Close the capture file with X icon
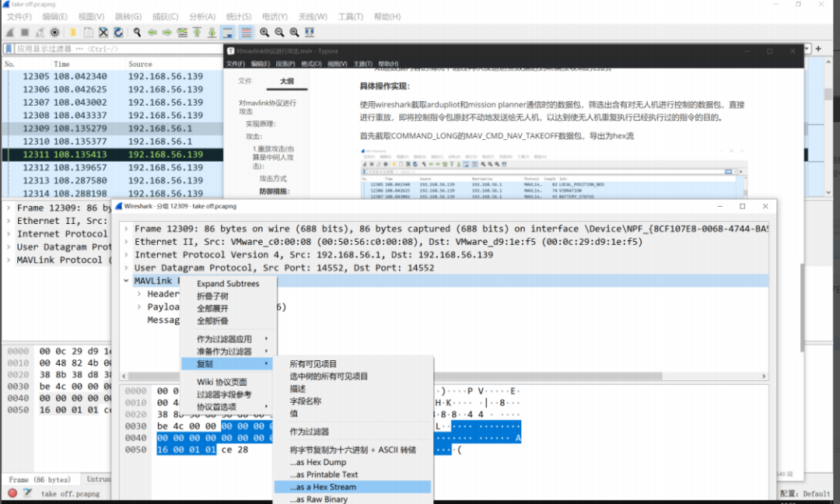This screenshot has height=504, width=840. coord(103,33)
